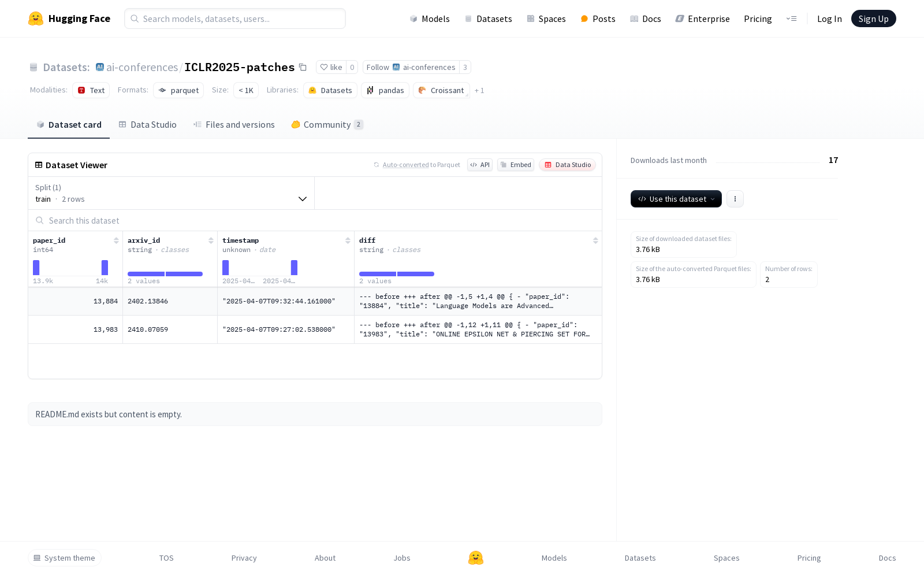Viewport: 924px width, 578px height.
Task: Open footer TOS link
Action: [166, 558]
